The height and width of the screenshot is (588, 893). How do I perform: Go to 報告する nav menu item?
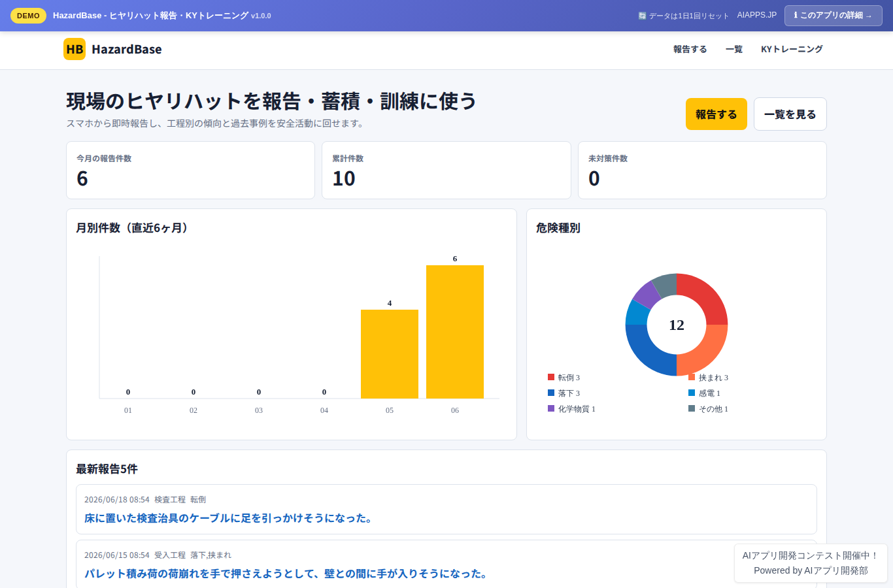click(690, 49)
